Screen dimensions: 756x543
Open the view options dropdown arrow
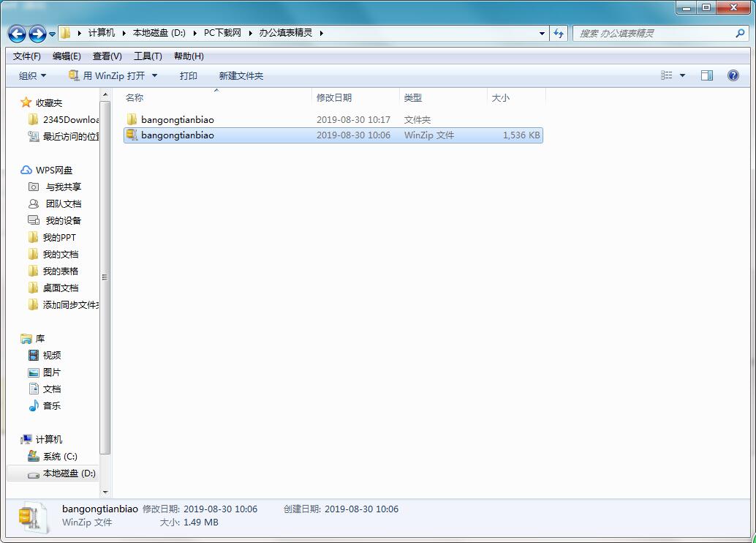tap(682, 75)
